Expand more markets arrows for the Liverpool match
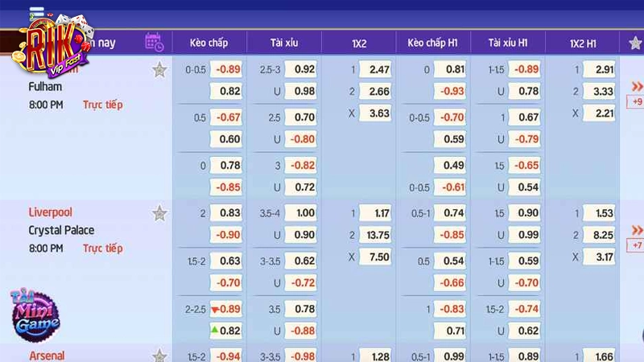Image resolution: width=644 pixels, height=362 pixels. click(x=637, y=230)
